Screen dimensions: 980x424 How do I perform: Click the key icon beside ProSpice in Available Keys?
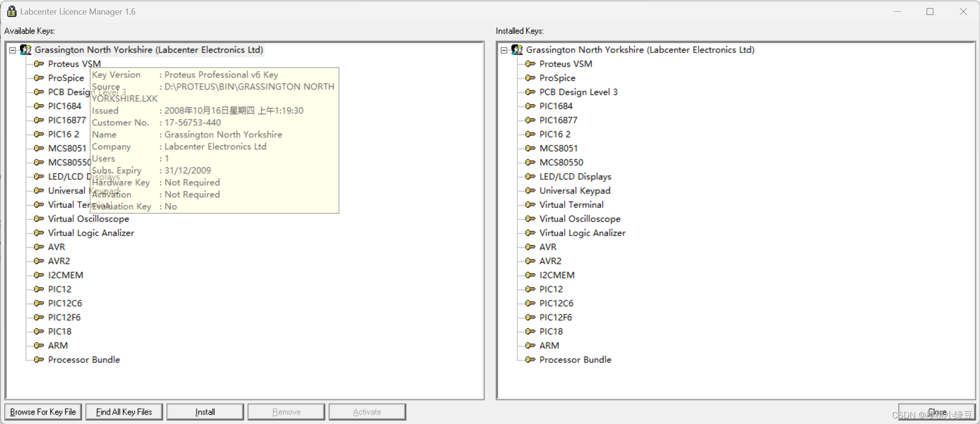[x=39, y=78]
